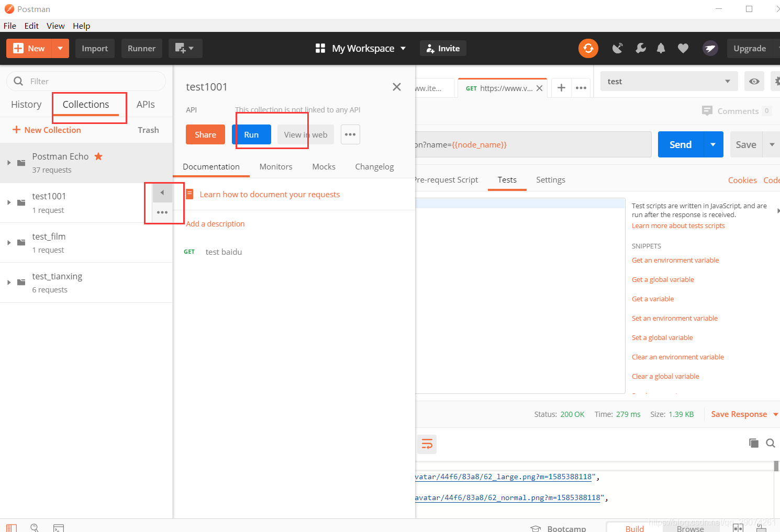Click the blue Run button

coord(251,134)
